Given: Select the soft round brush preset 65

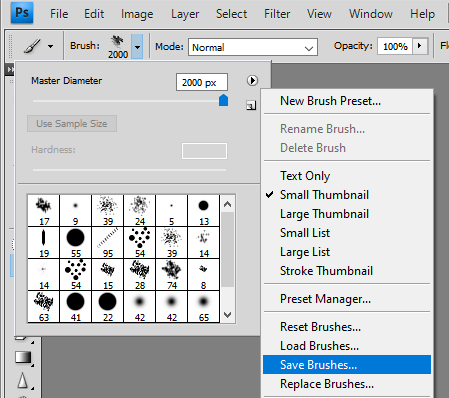Looking at the screenshot, I should tap(204, 307).
